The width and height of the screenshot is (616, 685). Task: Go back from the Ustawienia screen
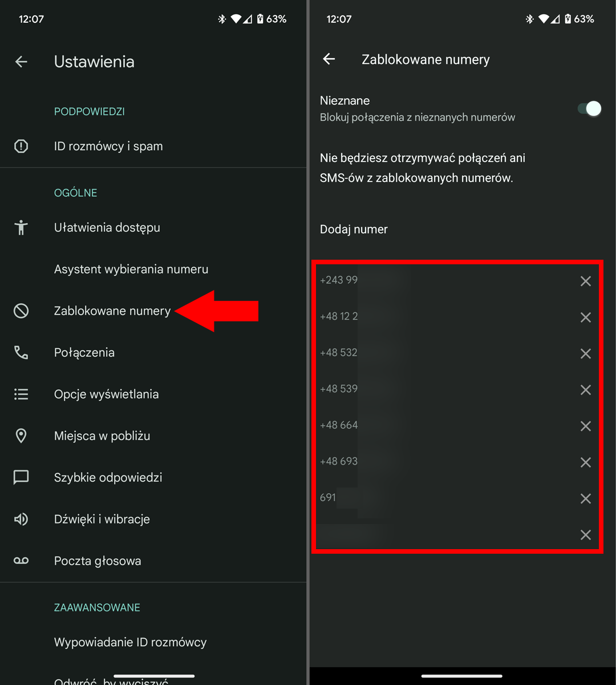pyautogui.click(x=22, y=62)
